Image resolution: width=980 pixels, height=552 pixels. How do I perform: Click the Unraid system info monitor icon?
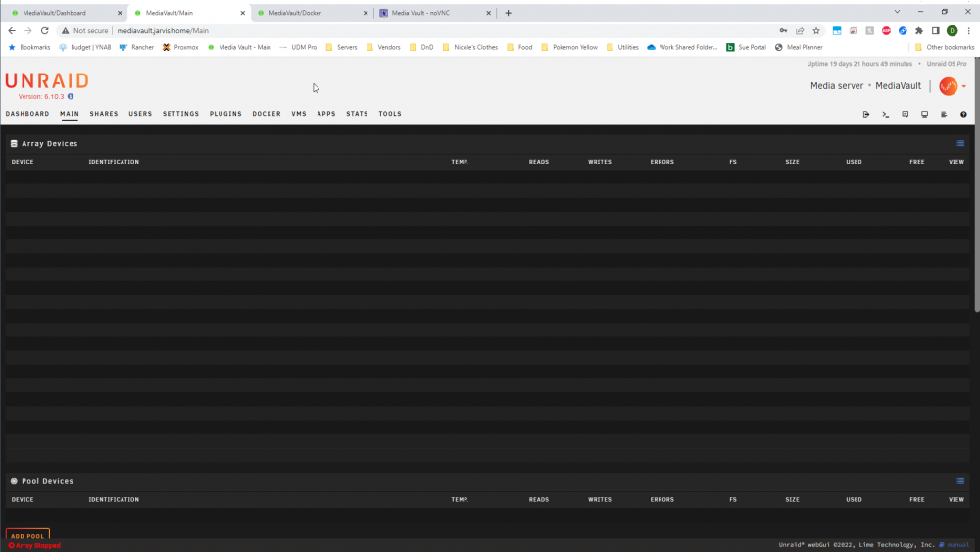tap(924, 115)
